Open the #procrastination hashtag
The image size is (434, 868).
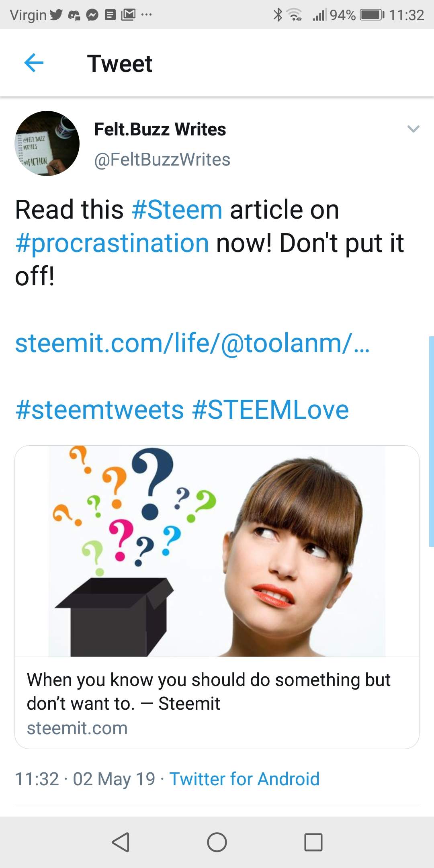click(x=112, y=243)
